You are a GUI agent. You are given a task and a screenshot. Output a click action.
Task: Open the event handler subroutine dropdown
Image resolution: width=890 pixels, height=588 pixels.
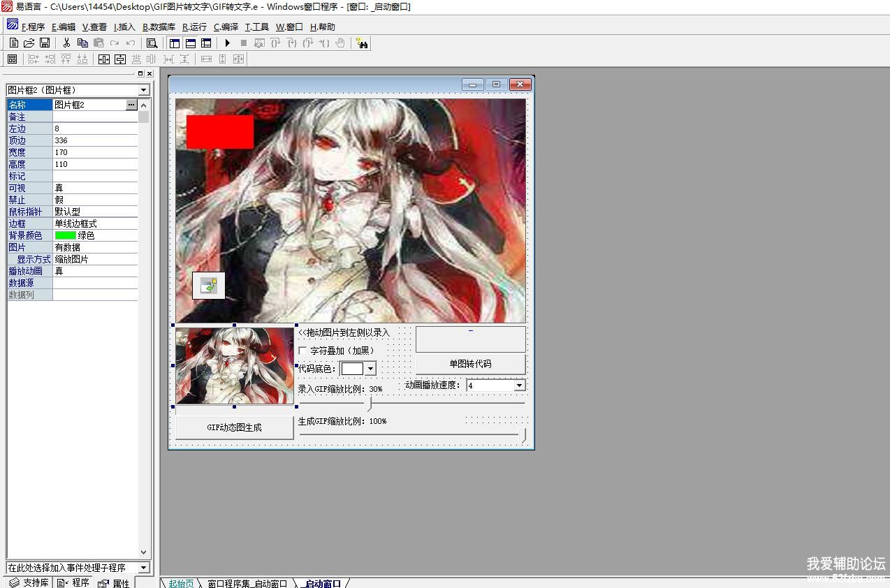[144, 568]
